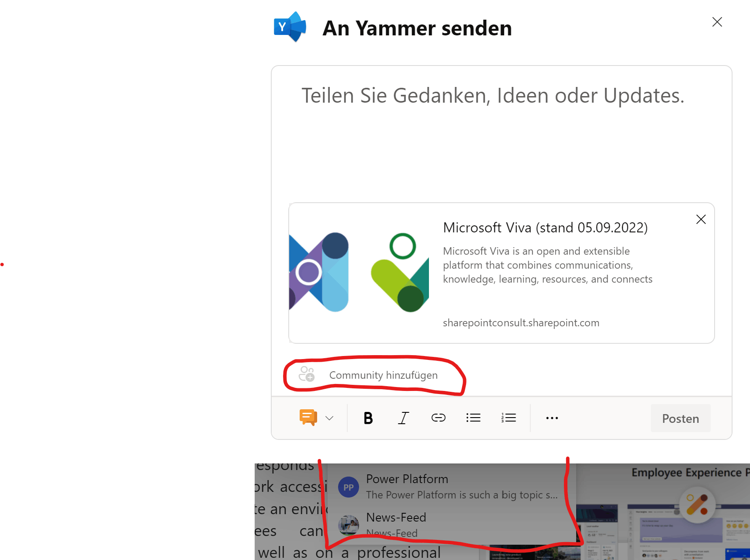Click the Viva Goals circular icon in background
This screenshot has width=750, height=560.
point(697,504)
